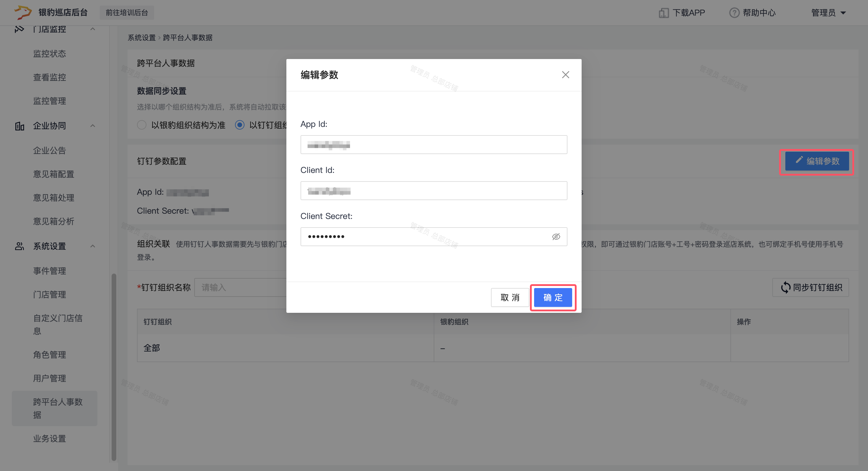Open 角色管理 in the sidebar
The width and height of the screenshot is (868, 471).
(50, 354)
